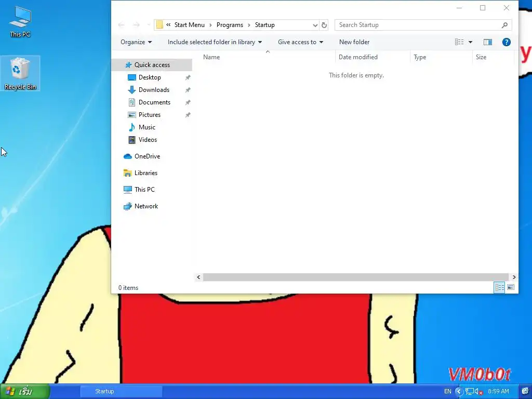Click the search magnifier icon
The height and width of the screenshot is (399, 532).
coord(504,25)
